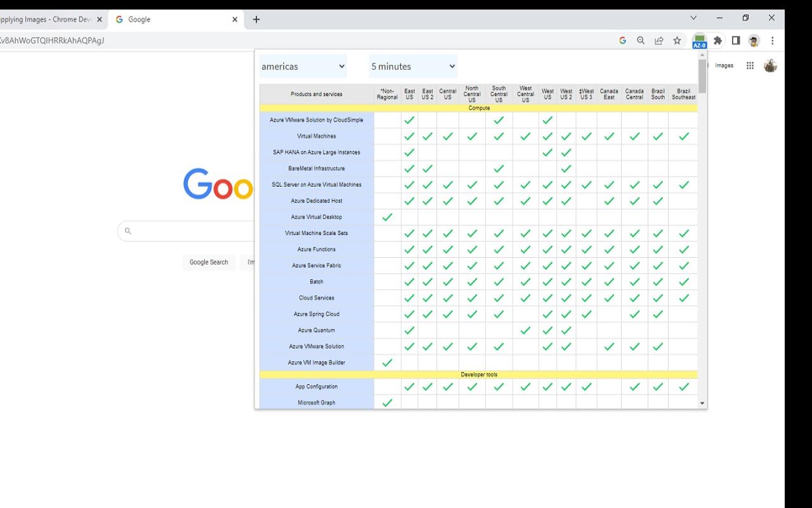Select the Azure Dedicated Host row label
The image size is (812, 508).
(317, 201)
